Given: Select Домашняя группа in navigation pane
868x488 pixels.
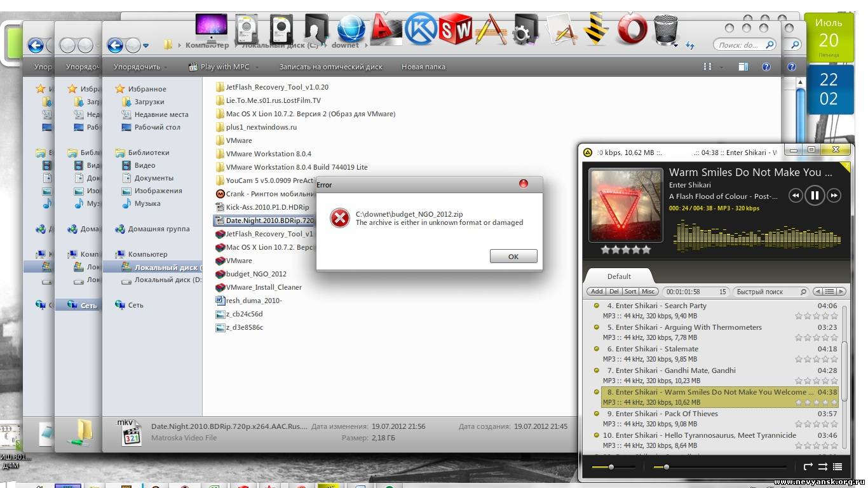Looking at the screenshot, I should coord(153,229).
